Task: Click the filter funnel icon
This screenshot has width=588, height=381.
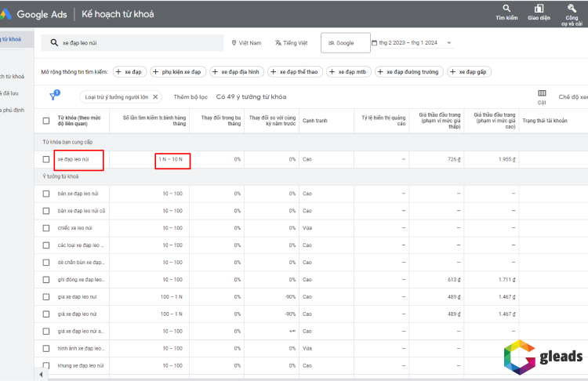Action: (54, 96)
